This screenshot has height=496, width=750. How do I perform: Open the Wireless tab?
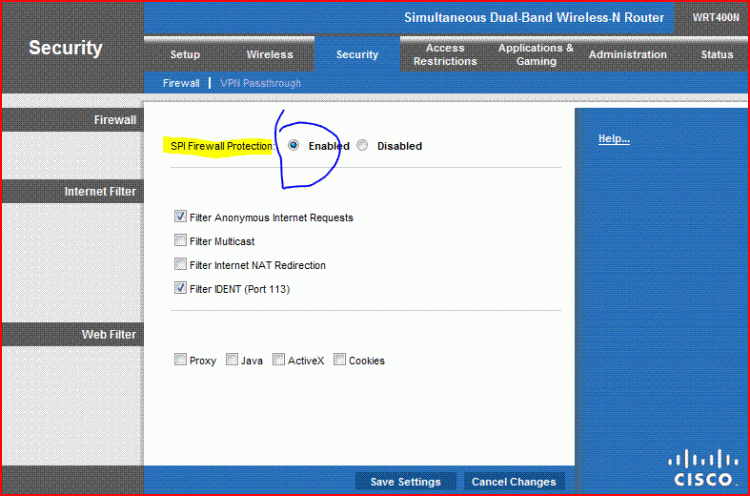point(270,55)
